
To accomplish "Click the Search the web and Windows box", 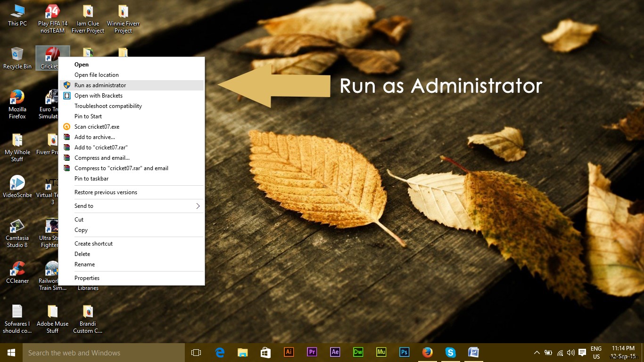I will coord(104,353).
